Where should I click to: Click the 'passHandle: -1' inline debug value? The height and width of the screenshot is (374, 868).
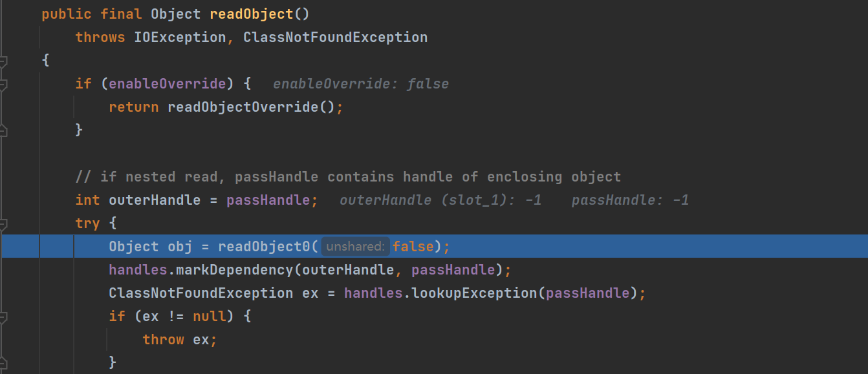click(629, 200)
